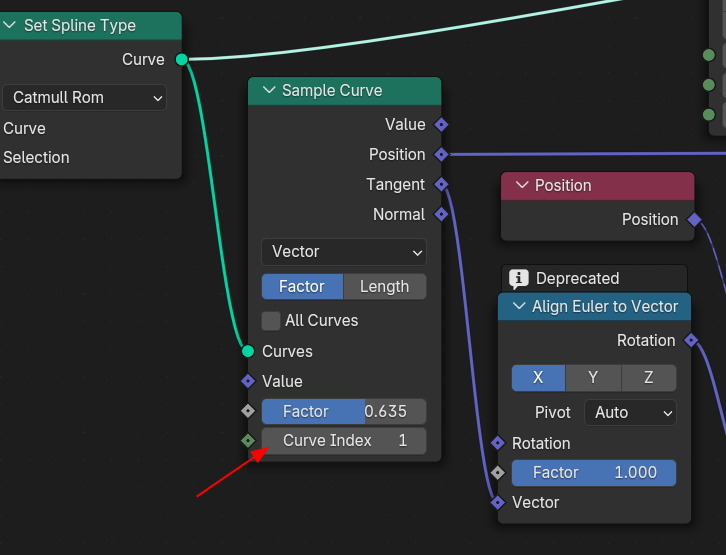Enable the All Curves checkbox

[271, 321]
